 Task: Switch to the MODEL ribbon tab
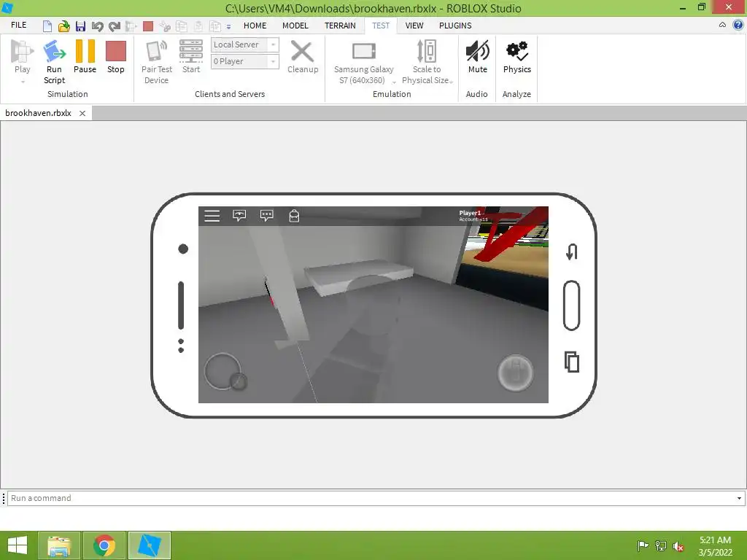point(295,26)
